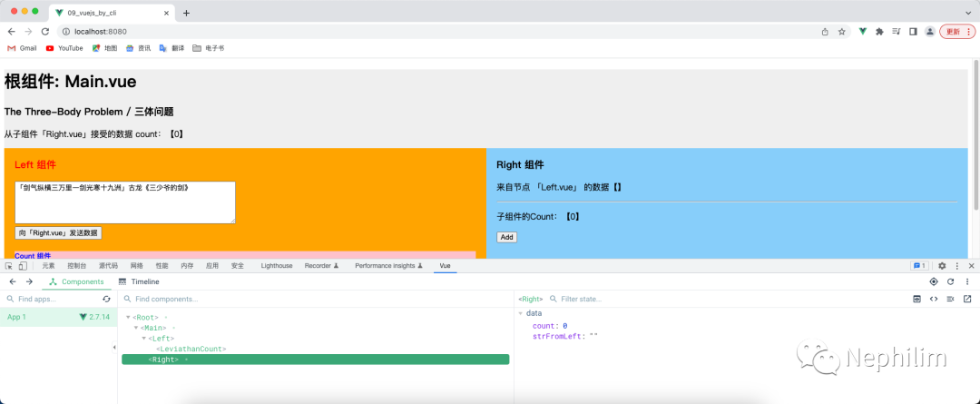Open component in editor icon
Screen dimensions: 980x404
tap(966, 299)
